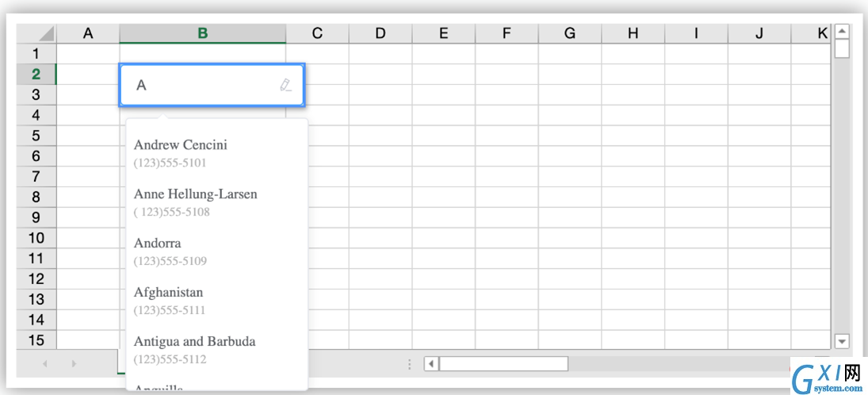Screen dimensions: 868x395
Task: Select column C header
Action: 317,33
